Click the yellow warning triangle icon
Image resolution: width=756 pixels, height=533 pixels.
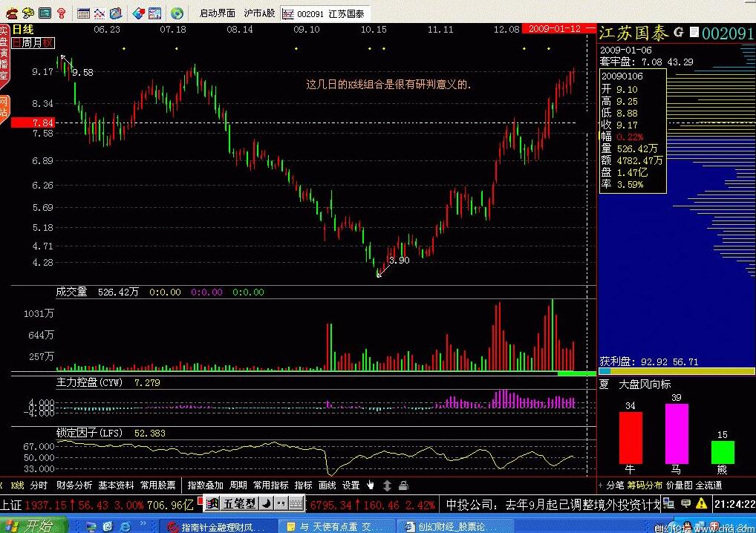[702, 504]
